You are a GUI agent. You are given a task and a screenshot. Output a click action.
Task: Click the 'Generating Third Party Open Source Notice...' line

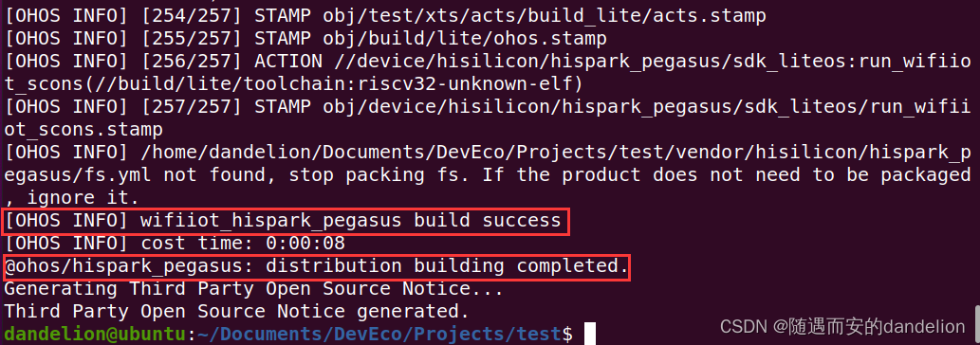tap(253, 289)
